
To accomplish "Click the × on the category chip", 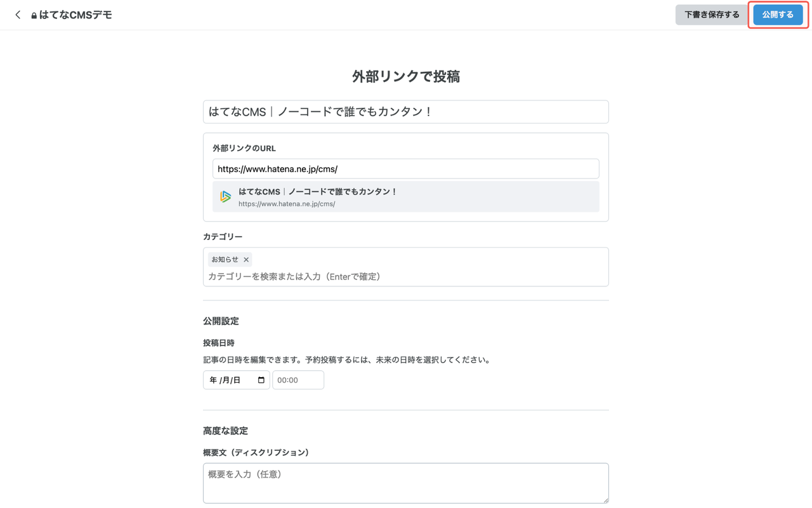I will pyautogui.click(x=246, y=259).
